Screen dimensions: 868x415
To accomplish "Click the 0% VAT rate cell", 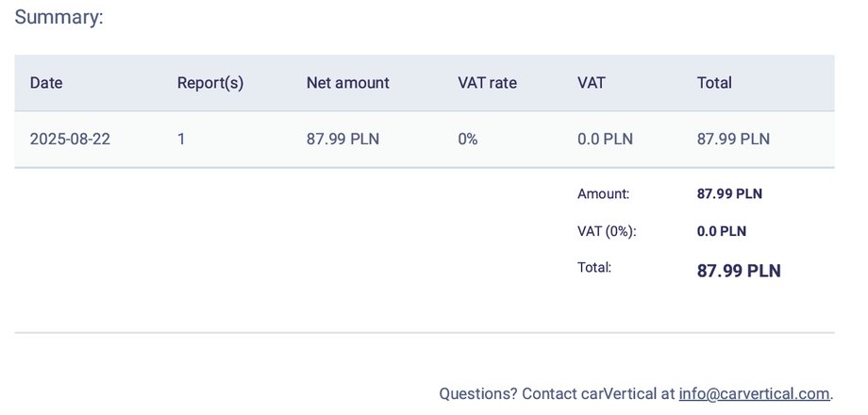I will pos(468,139).
